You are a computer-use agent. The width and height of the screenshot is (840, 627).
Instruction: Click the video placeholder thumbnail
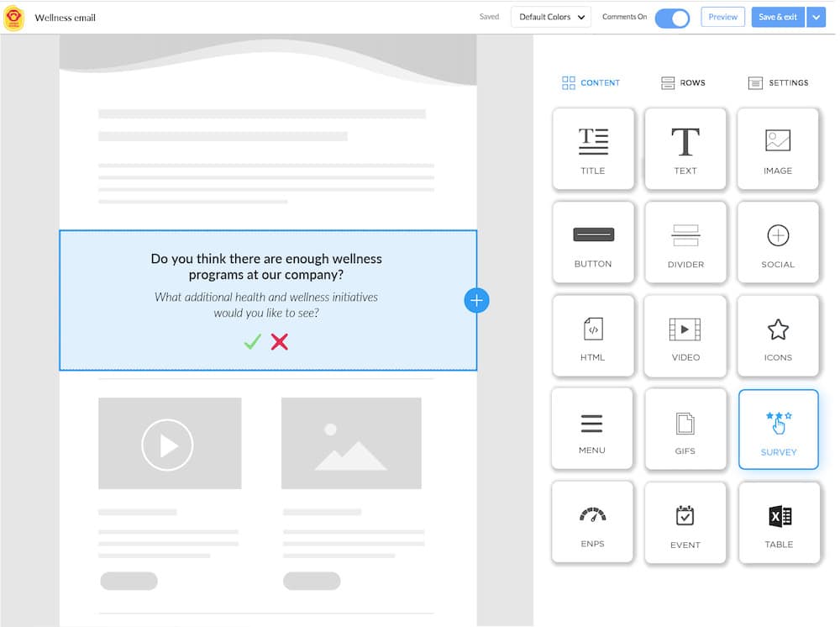click(x=170, y=443)
